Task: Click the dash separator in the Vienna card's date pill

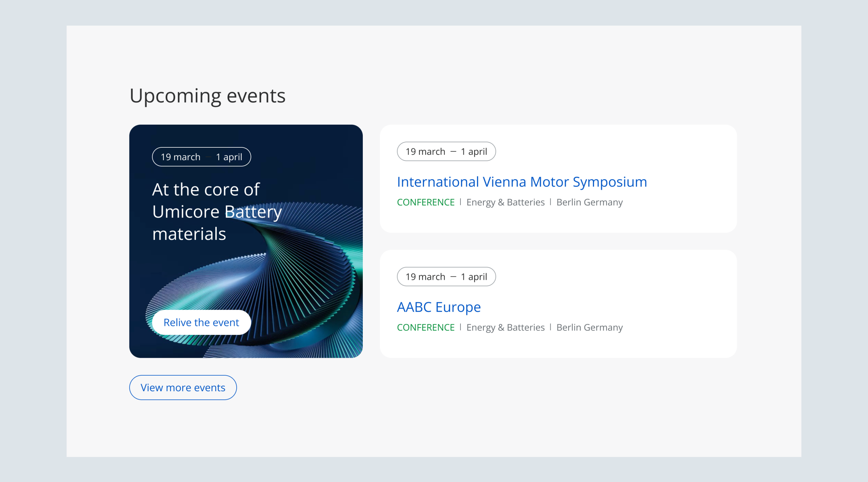Action: (x=453, y=152)
